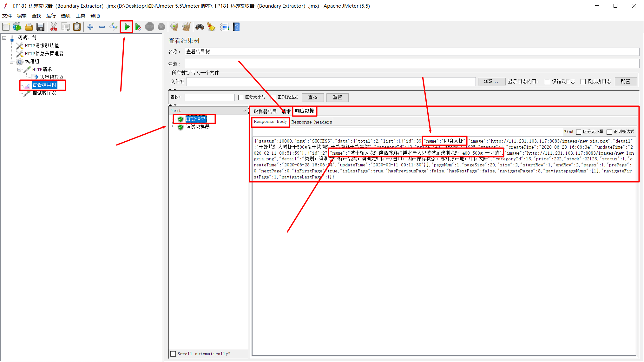This screenshot has width=644, height=362.
Task: Toggle 正则表达式 checkbox beside 查找 button
Action: pyautogui.click(x=273, y=97)
